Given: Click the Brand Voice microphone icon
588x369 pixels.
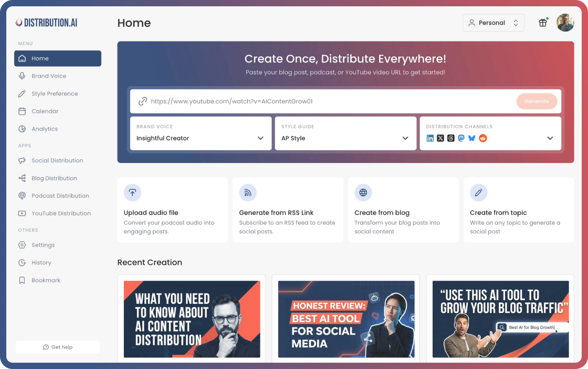Looking at the screenshot, I should pos(22,76).
